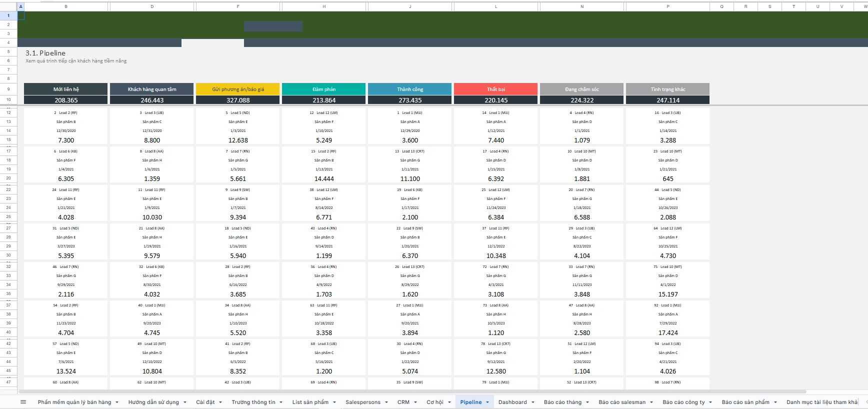This screenshot has height=409, width=868.
Task: Click the blue Thành công stage header
Action: (410, 89)
